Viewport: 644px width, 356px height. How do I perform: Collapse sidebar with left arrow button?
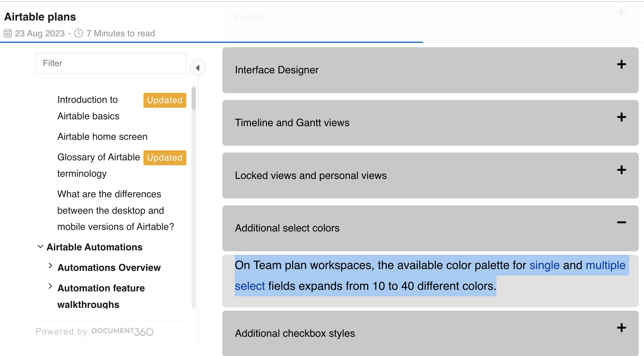[x=198, y=68]
